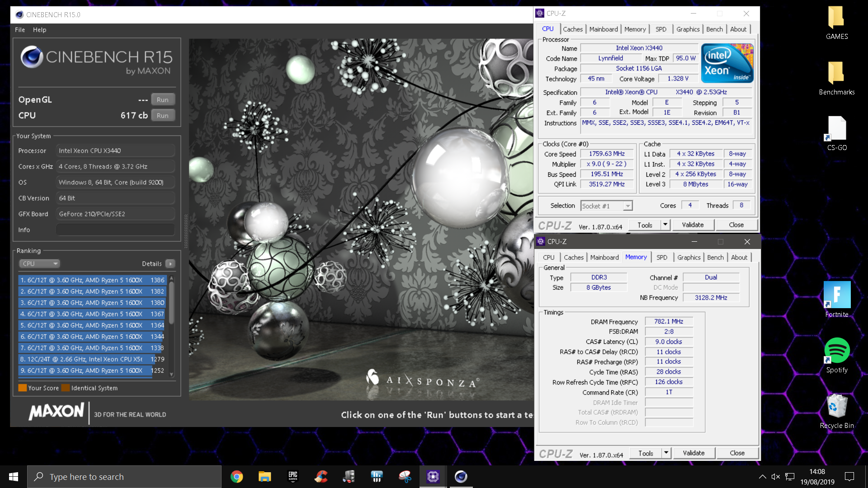This screenshot has height=488, width=868.
Task: Open the red taskbar app after Epic Games
Action: (x=321, y=477)
